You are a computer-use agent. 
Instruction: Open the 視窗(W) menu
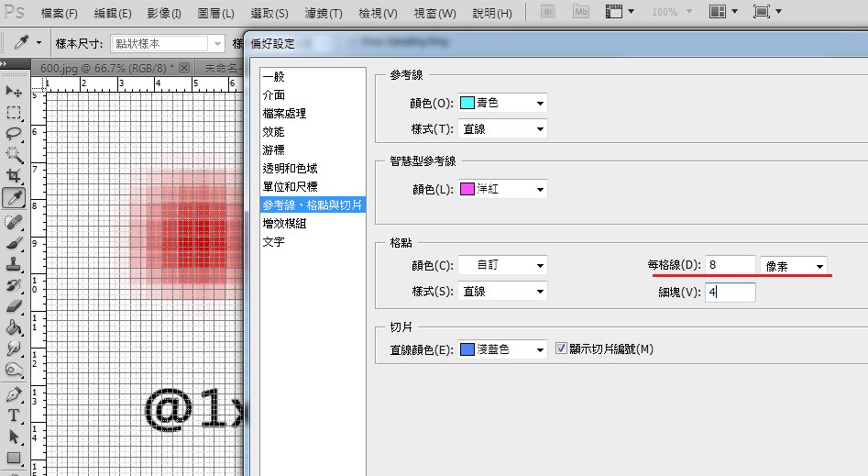point(435,14)
